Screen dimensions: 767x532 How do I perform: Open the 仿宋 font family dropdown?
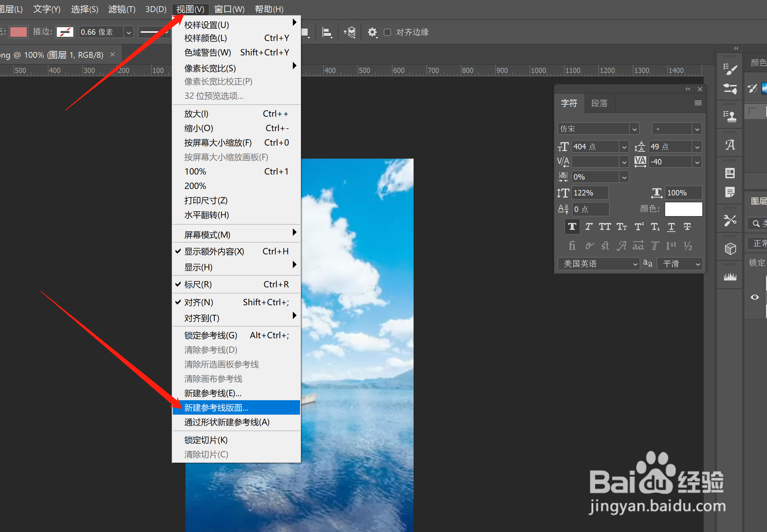pos(635,129)
